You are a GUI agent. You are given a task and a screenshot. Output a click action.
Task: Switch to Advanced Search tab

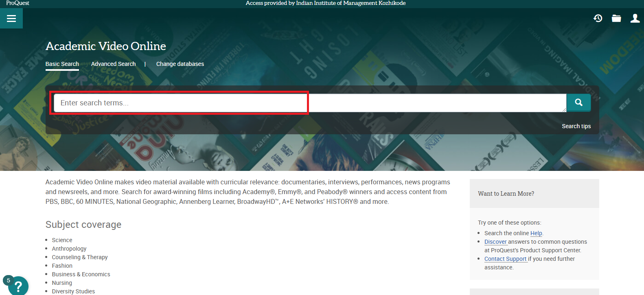pos(113,64)
